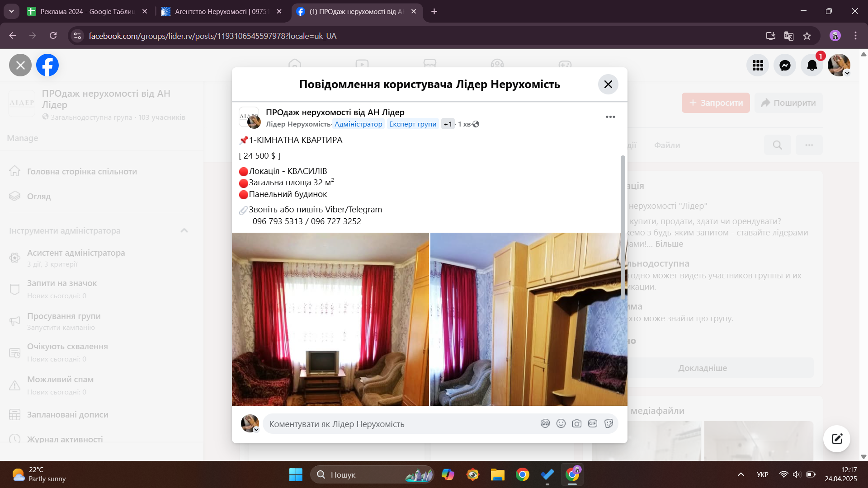Attach a photo using the camera icon

tap(577, 424)
